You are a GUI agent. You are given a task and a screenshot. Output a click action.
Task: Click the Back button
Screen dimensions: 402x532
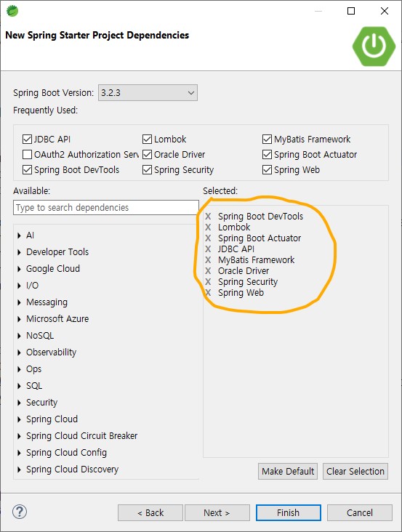(150, 512)
